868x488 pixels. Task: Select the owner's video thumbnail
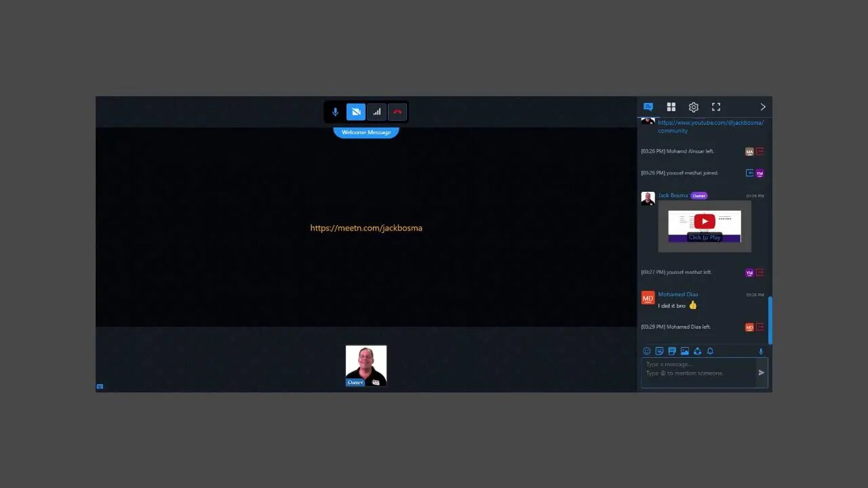(x=366, y=366)
